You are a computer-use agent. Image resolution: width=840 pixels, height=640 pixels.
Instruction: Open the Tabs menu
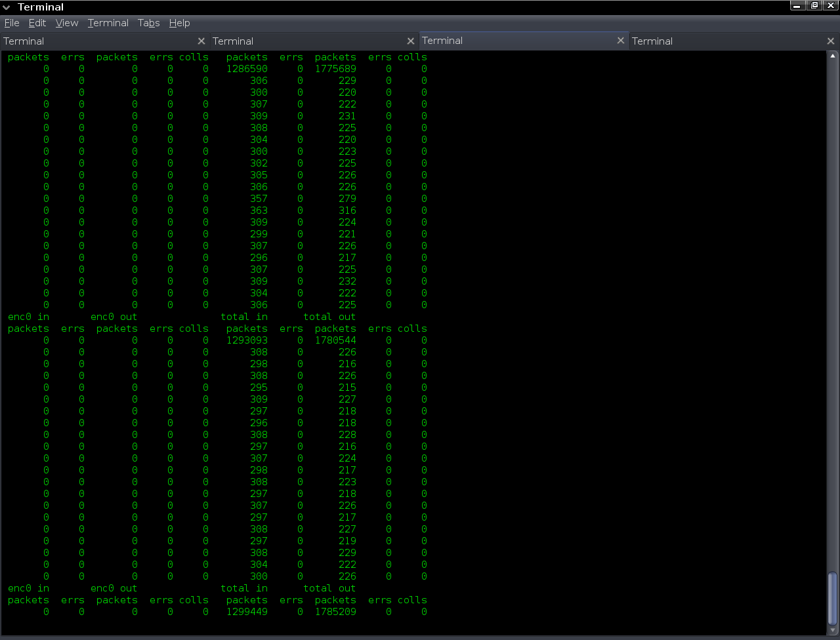149,23
